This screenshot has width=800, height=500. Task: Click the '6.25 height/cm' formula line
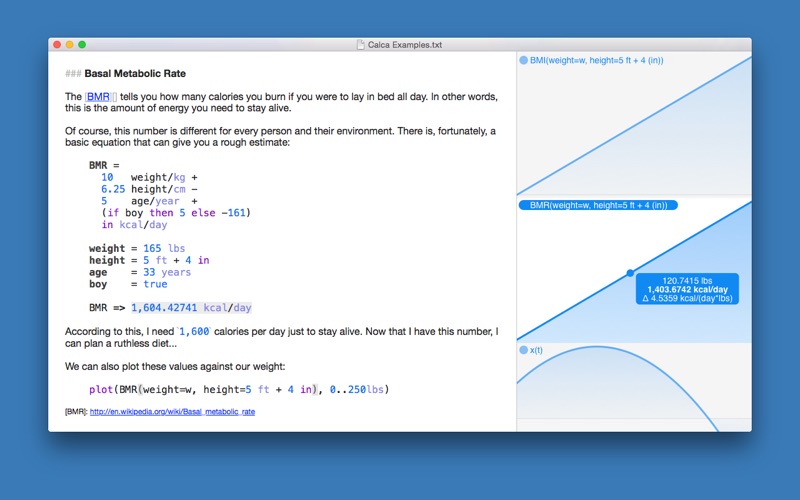(x=149, y=189)
